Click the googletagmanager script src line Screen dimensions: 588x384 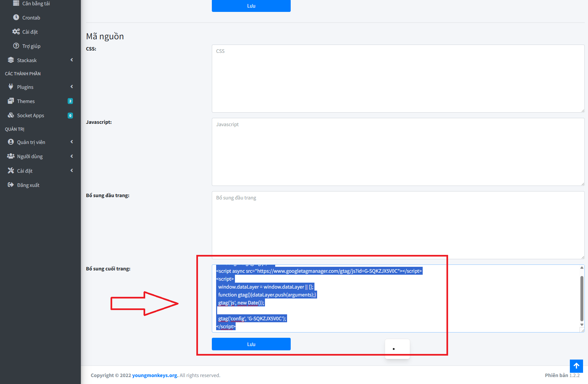coord(319,271)
